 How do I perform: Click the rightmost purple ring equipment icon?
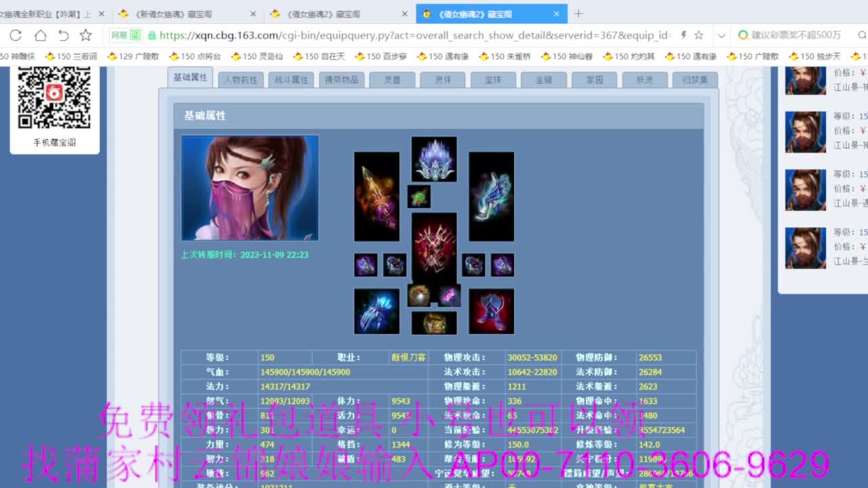point(502,265)
